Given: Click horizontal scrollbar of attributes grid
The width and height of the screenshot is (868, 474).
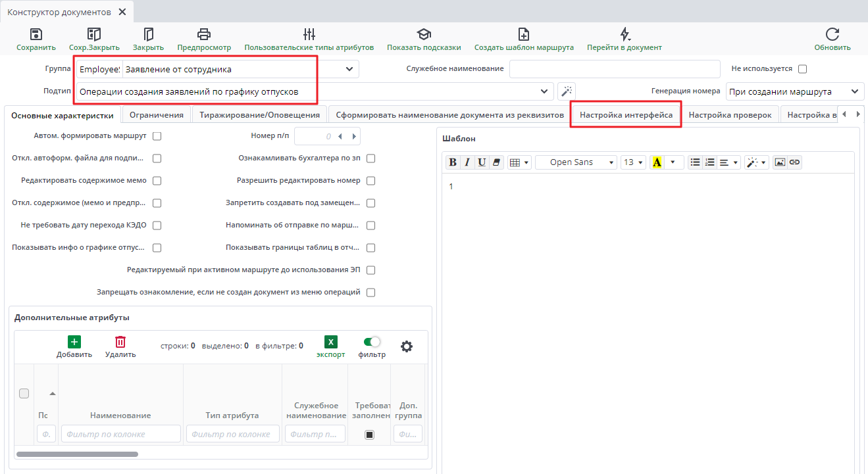Looking at the screenshot, I should tap(77, 454).
